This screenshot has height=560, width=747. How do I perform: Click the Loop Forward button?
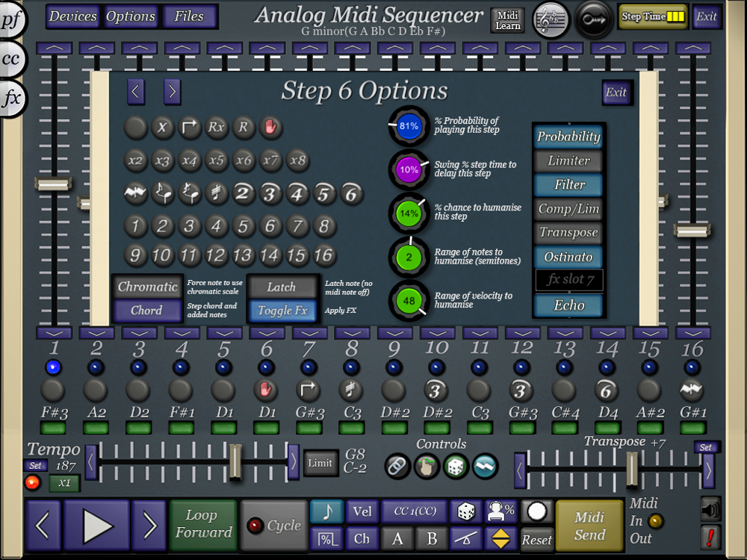pos(203,524)
